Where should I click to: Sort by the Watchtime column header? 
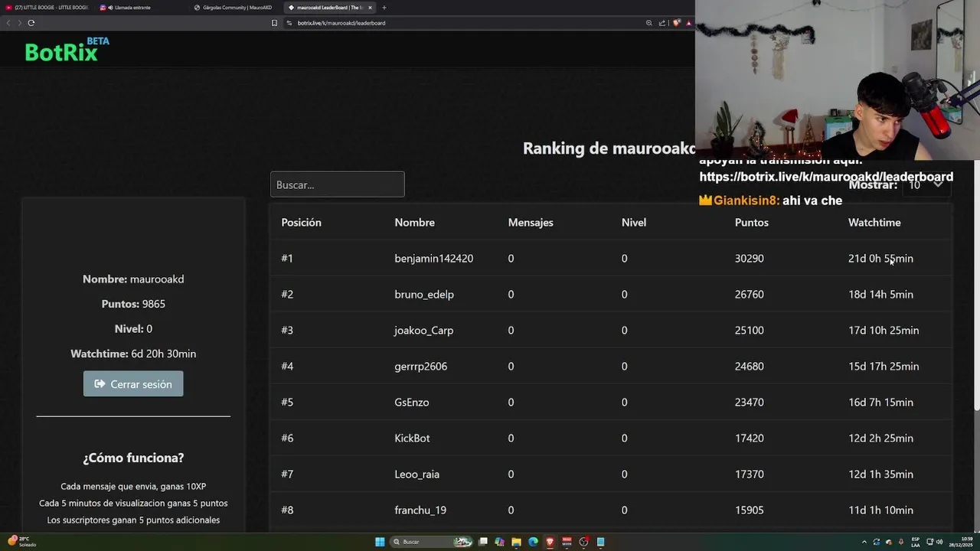click(x=874, y=223)
